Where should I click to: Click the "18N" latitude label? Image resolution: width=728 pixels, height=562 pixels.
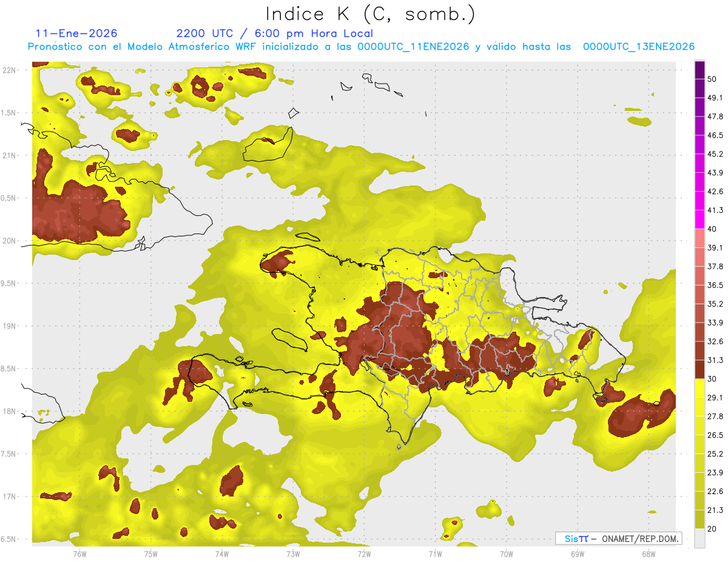(x=9, y=412)
